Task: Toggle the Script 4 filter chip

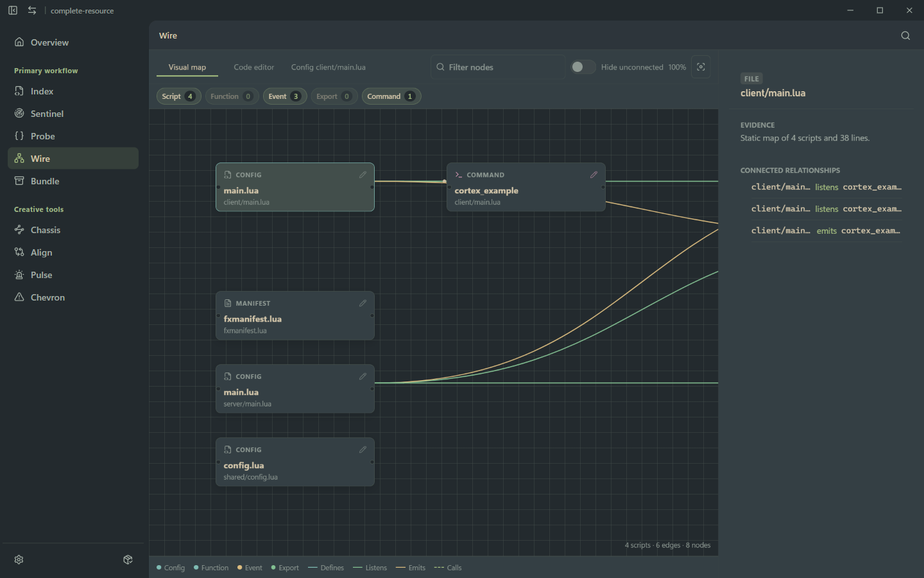Action: coord(179,96)
